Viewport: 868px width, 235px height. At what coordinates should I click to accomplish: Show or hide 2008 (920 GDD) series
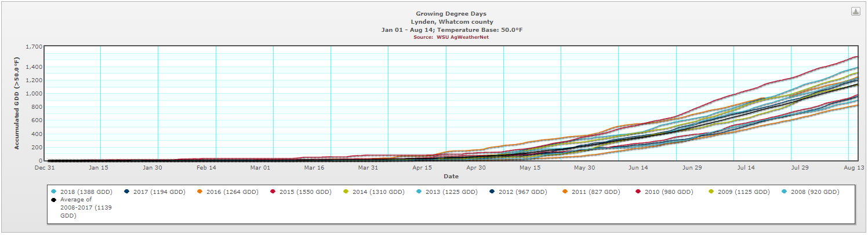[815, 192]
